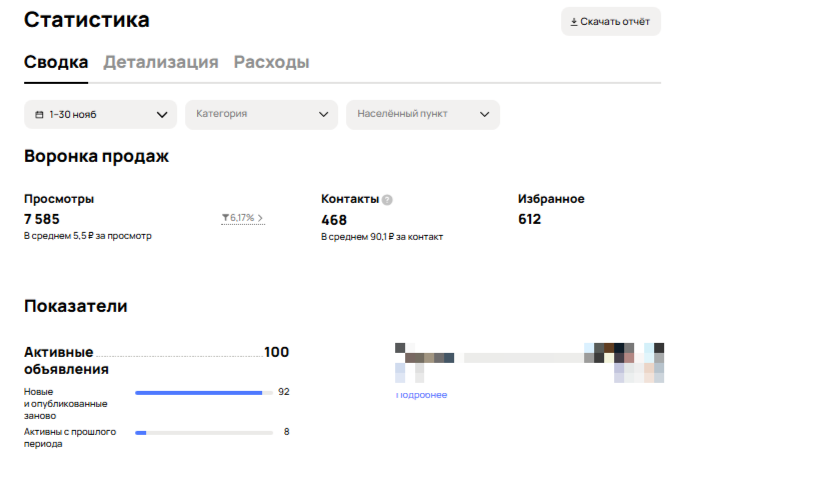
Task: Click the Избранное count 612
Action: [x=529, y=219]
